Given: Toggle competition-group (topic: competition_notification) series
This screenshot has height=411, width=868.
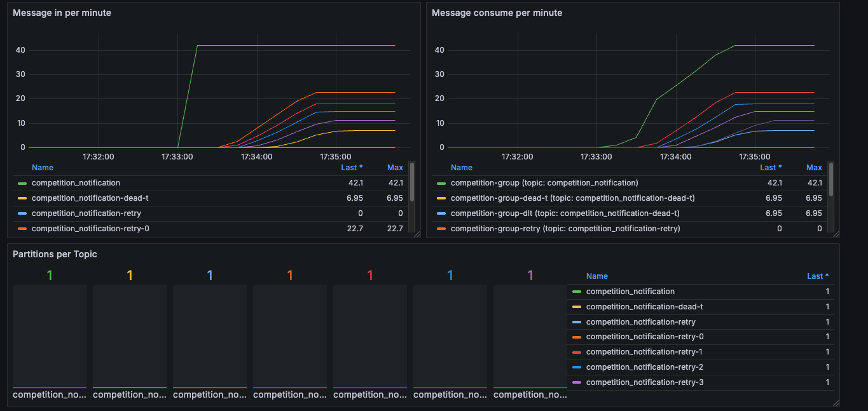Looking at the screenshot, I should click(544, 183).
